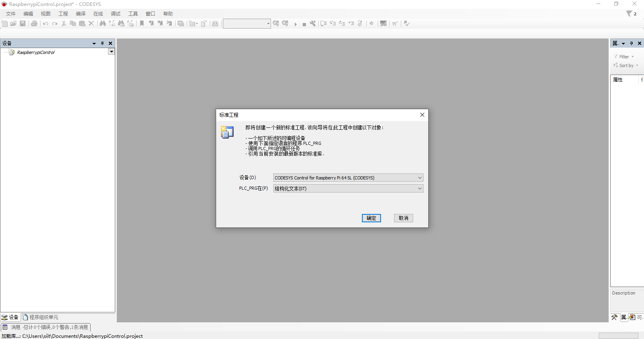644x339 pixels.
Task: Close the 设备 panel
Action: (x=110, y=43)
